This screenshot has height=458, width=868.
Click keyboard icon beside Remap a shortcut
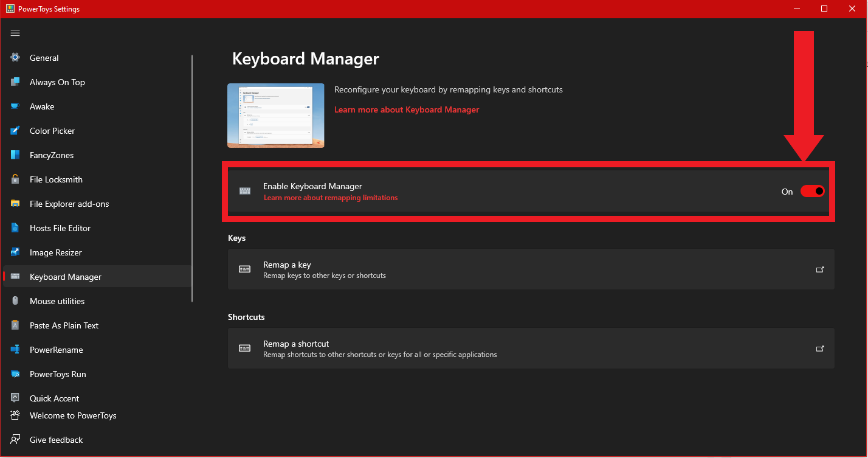245,349
